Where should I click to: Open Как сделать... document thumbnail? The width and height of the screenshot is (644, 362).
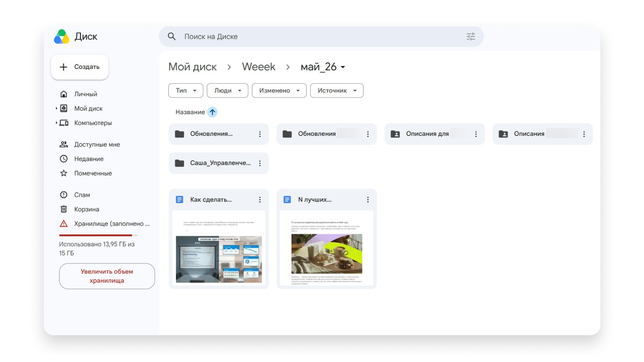pyautogui.click(x=219, y=248)
